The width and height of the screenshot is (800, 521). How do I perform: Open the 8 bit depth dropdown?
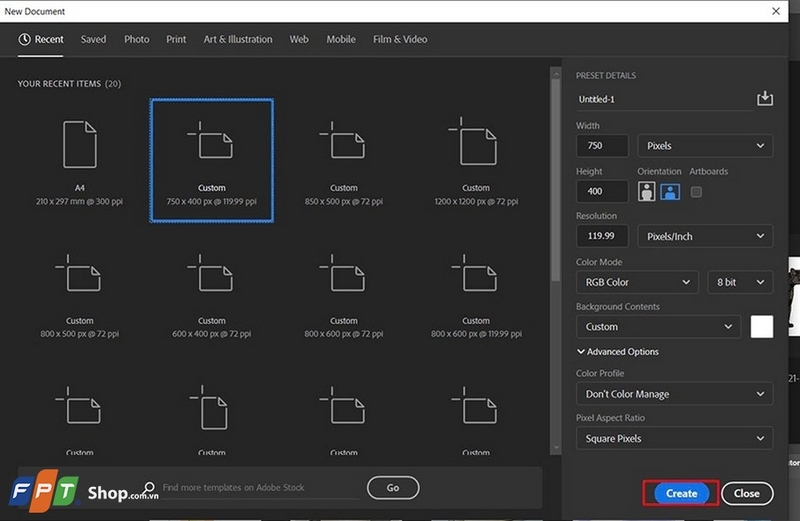coord(740,282)
